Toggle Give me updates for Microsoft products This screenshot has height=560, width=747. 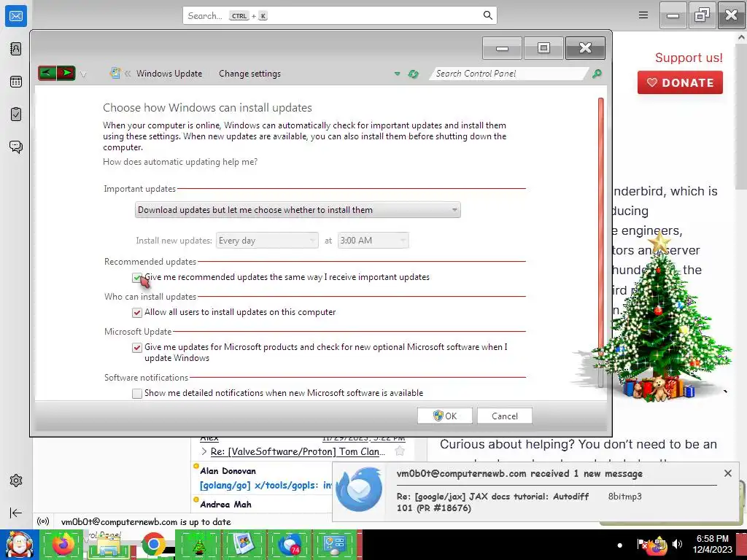coord(136,348)
